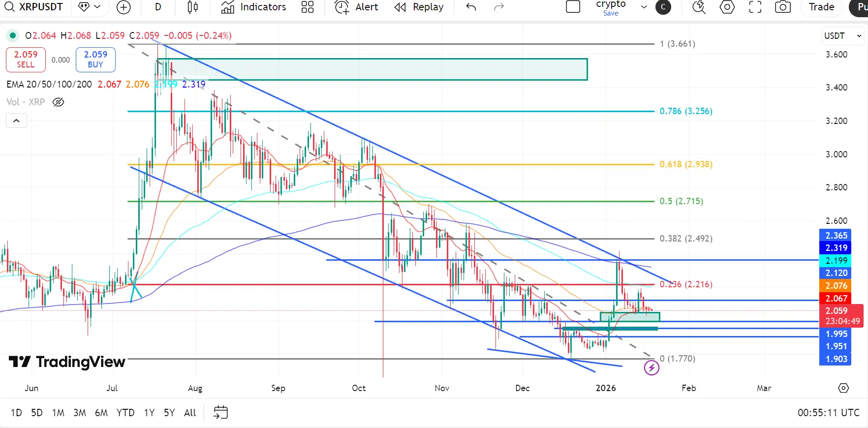Select the EMA 20/50/100/200 indicator legend

click(49, 84)
